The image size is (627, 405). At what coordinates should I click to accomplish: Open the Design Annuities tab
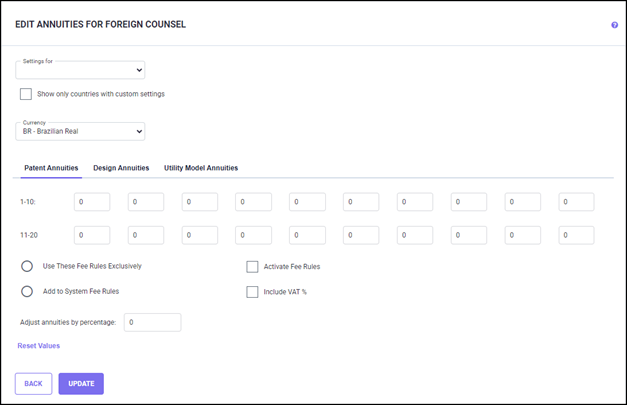pyautogui.click(x=121, y=168)
